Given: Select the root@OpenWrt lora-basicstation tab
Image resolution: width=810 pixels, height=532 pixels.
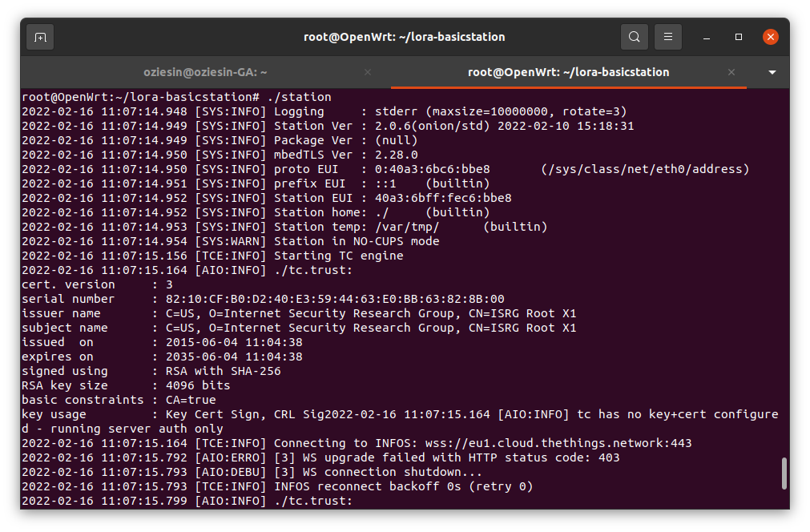Looking at the screenshot, I should (x=568, y=72).
